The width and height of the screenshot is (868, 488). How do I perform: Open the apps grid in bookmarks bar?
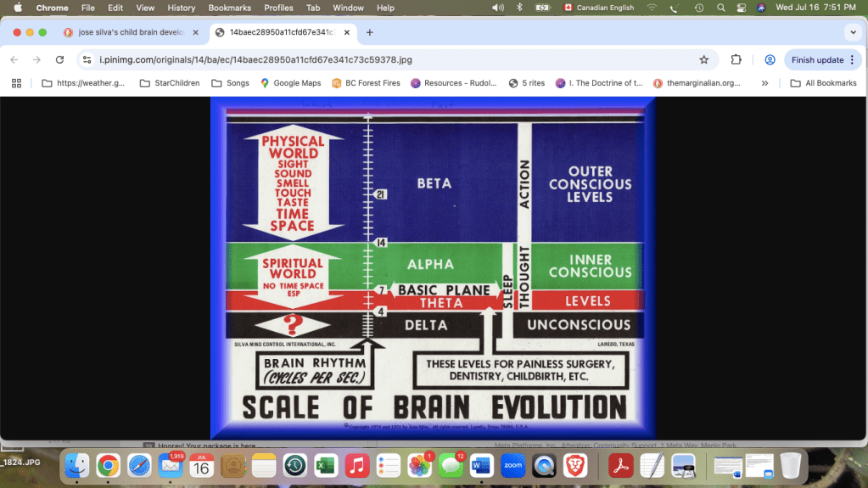(16, 83)
